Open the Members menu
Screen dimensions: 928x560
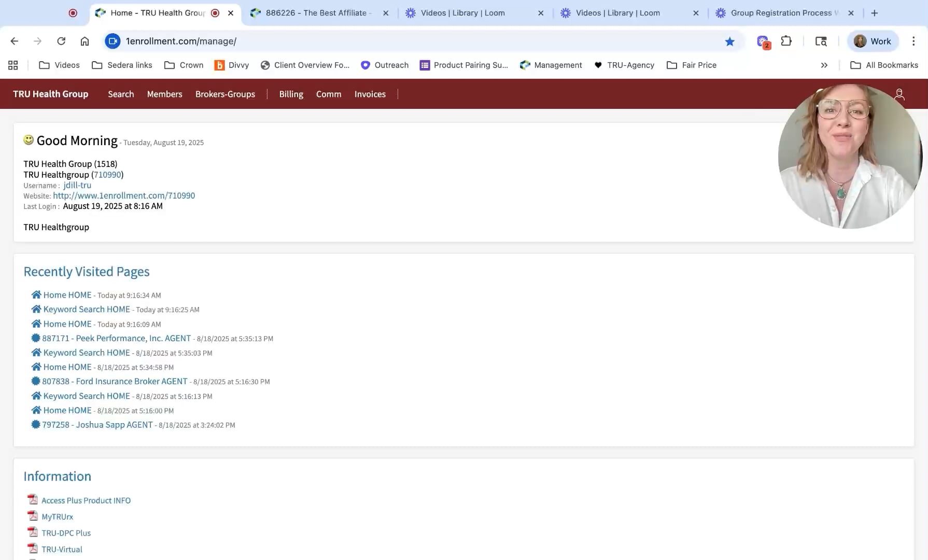[164, 94]
